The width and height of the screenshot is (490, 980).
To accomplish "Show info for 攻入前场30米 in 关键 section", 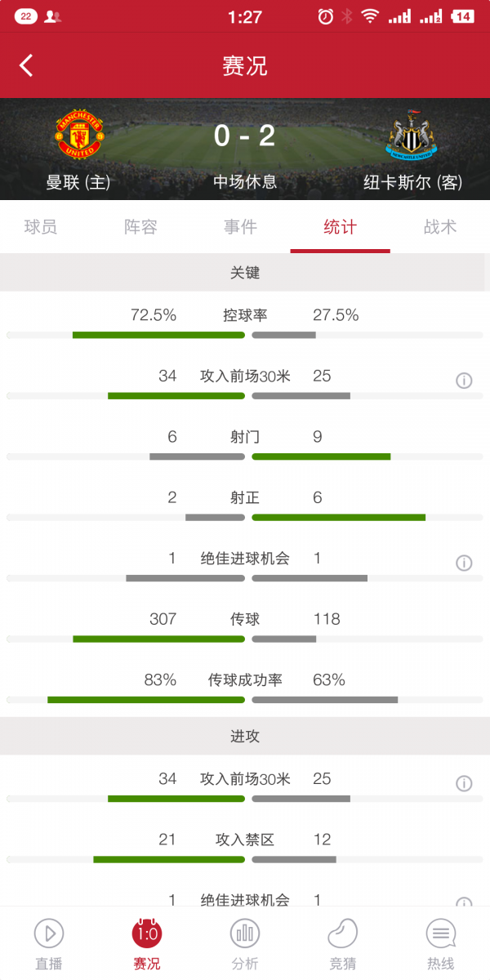I will (464, 381).
